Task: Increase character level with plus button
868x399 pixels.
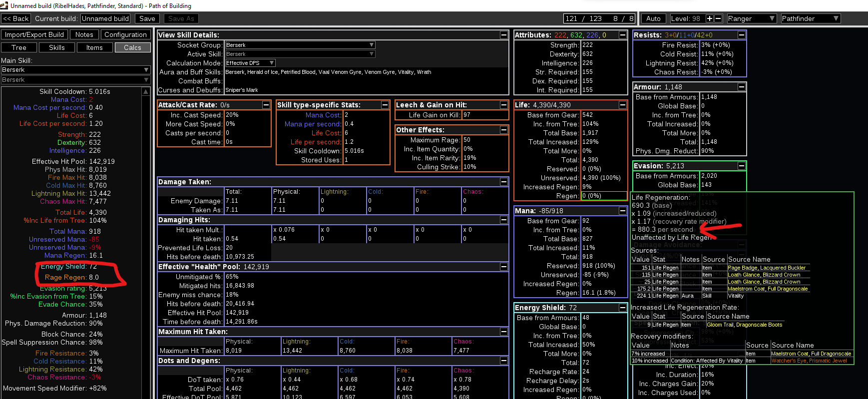Action: point(709,18)
